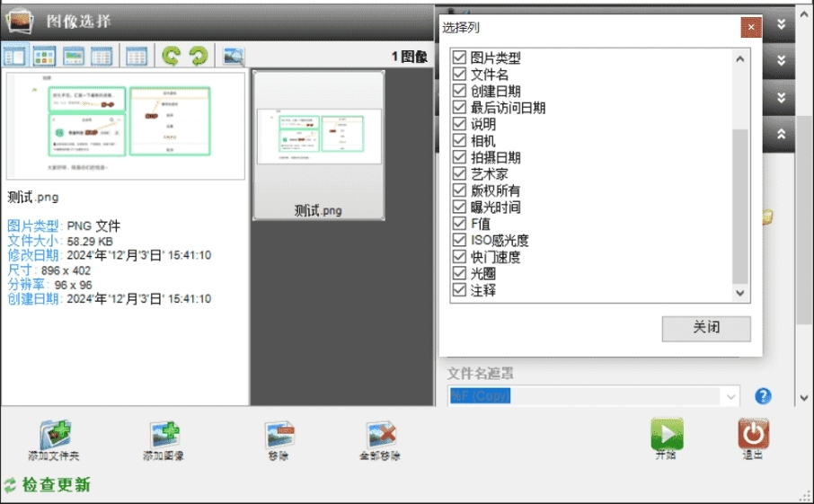The height and width of the screenshot is (504, 814).
Task: Click the column list scroll-down arrow
Action: 740,293
